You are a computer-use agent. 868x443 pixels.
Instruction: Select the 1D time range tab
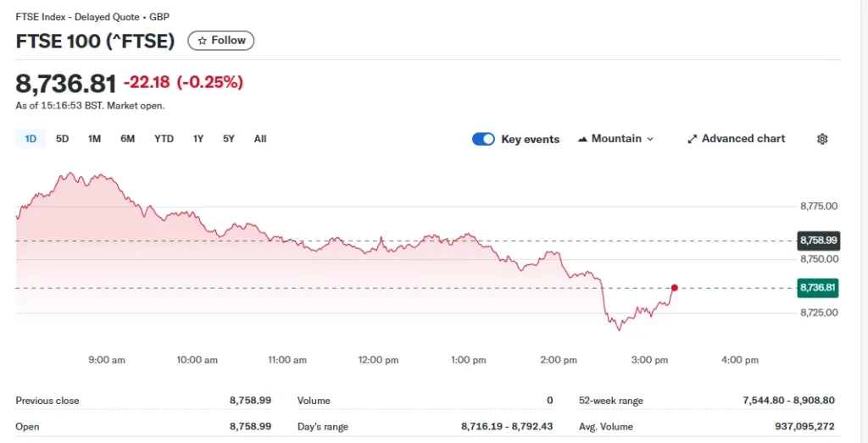pos(31,139)
